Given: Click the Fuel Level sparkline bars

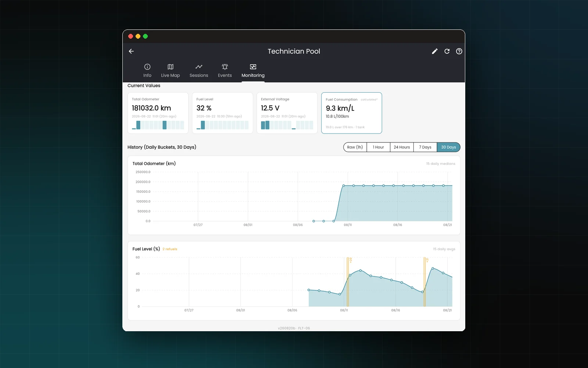Looking at the screenshot, I should (x=222, y=125).
